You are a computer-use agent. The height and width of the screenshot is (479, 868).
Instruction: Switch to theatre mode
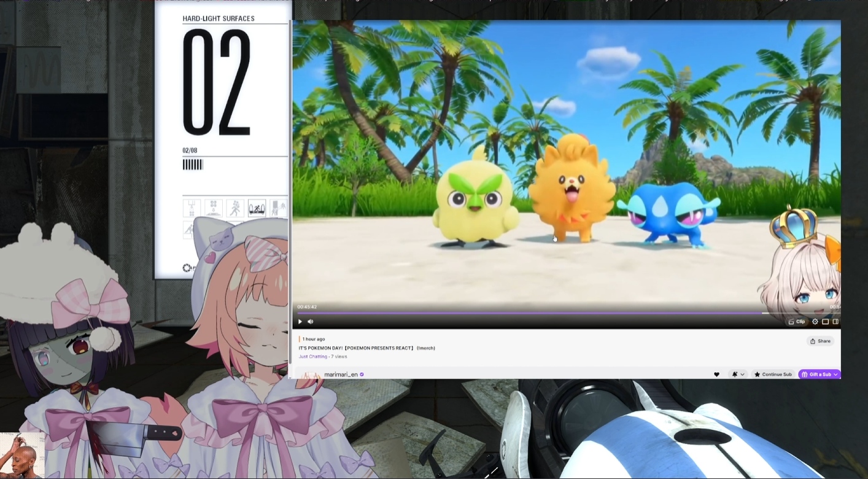coord(826,322)
